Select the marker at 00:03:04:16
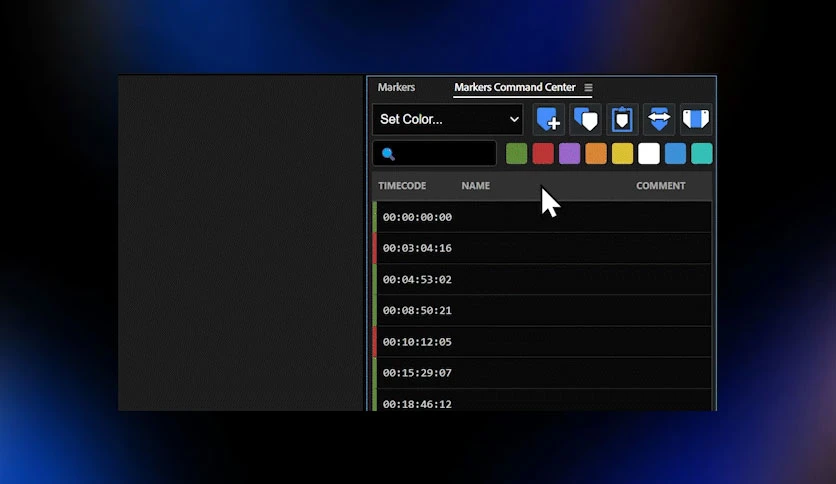 542,248
